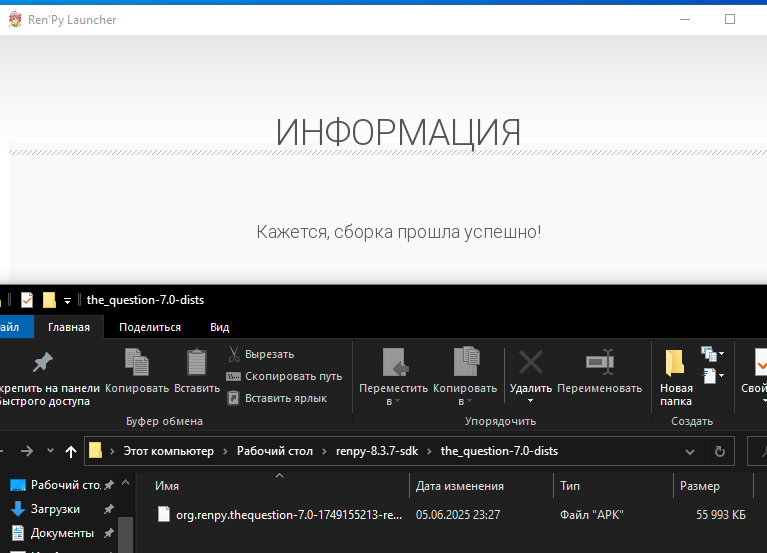Go up one folder level arrow
Image resolution: width=767 pixels, height=553 pixels.
(x=71, y=451)
